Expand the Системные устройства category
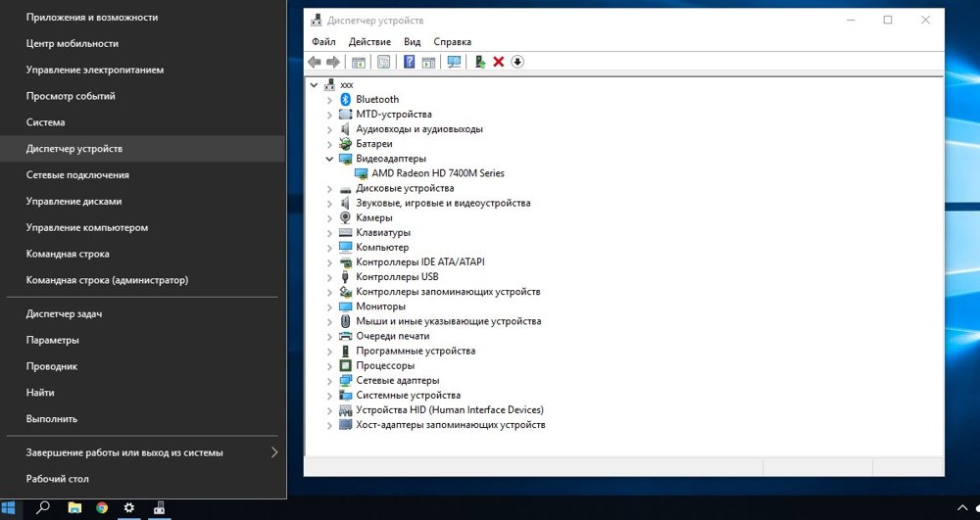This screenshot has width=980, height=520. click(329, 396)
